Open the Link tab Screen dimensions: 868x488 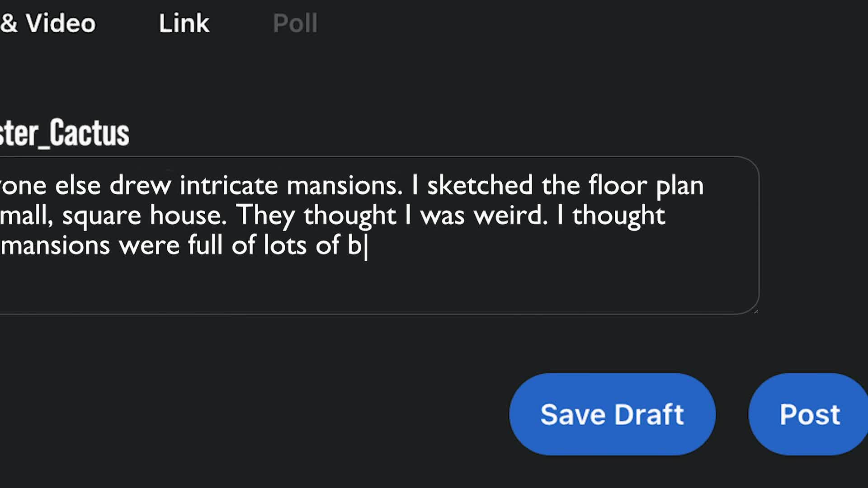184,23
